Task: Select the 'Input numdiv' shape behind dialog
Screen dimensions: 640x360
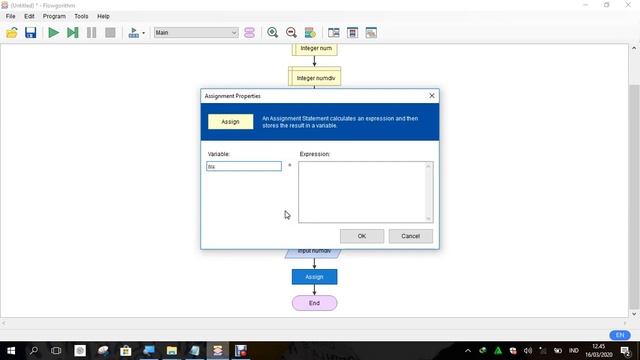Action: click(x=313, y=253)
